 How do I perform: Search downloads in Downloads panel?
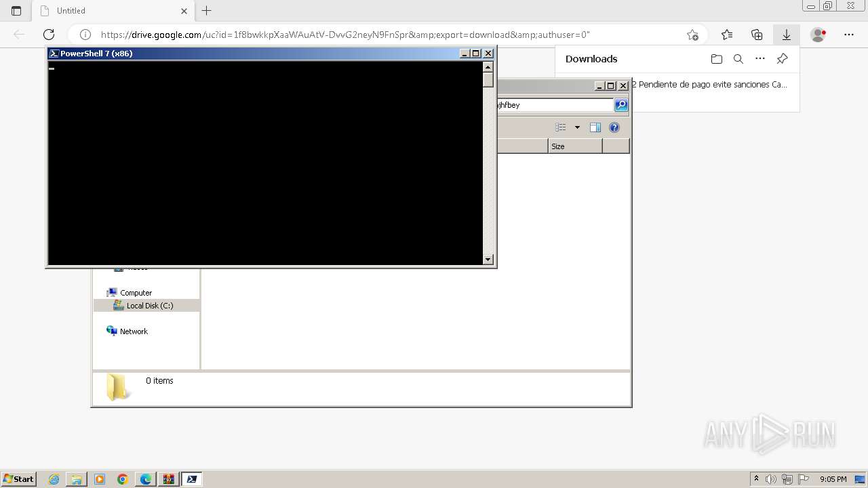738,59
